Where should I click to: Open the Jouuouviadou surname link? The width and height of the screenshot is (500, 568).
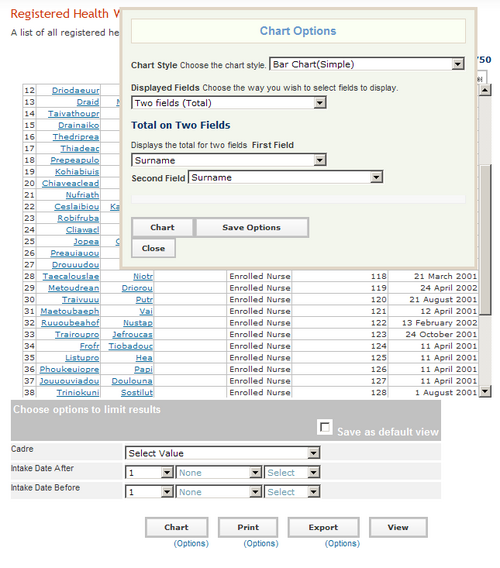[x=69, y=381]
